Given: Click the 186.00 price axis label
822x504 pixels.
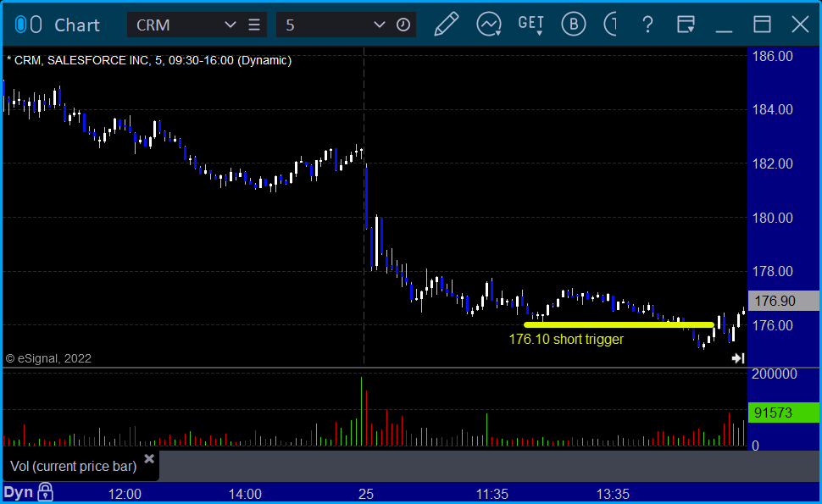Looking at the screenshot, I should 772,56.
